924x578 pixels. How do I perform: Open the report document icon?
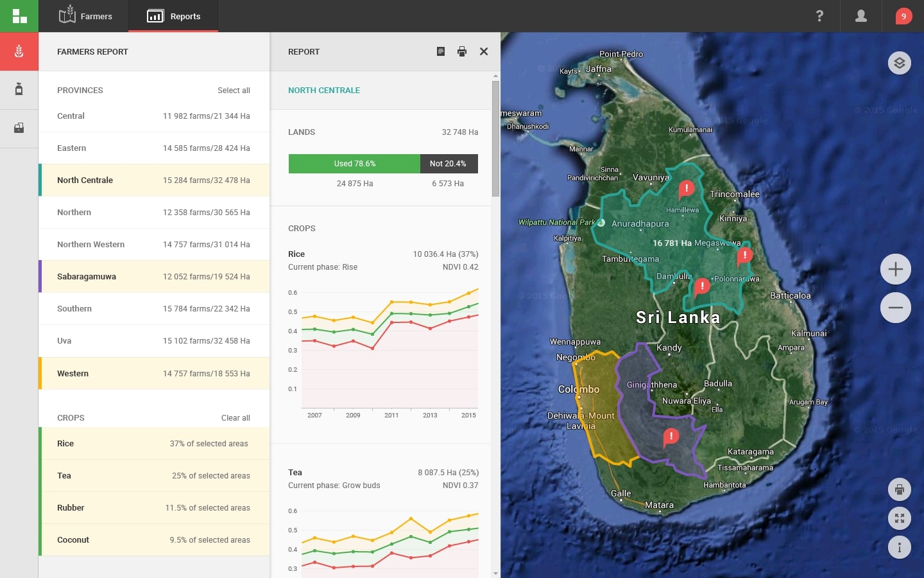point(441,52)
